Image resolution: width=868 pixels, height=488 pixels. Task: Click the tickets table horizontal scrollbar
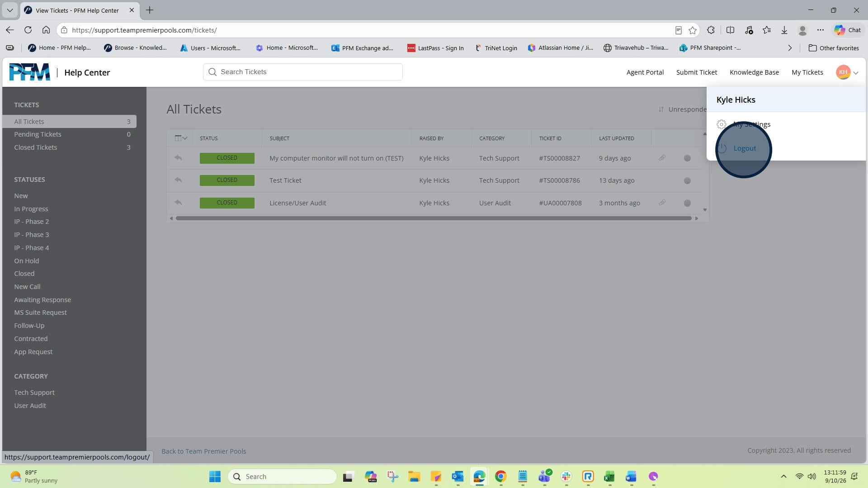click(x=434, y=218)
